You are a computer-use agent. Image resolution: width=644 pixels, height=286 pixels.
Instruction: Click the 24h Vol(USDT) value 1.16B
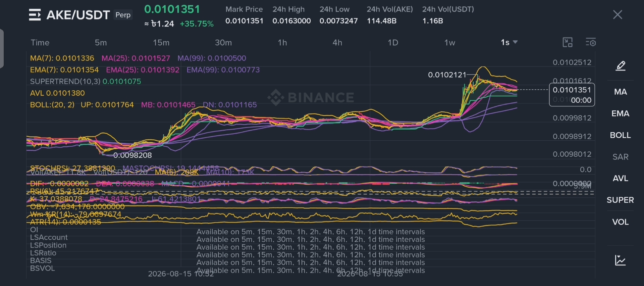433,21
